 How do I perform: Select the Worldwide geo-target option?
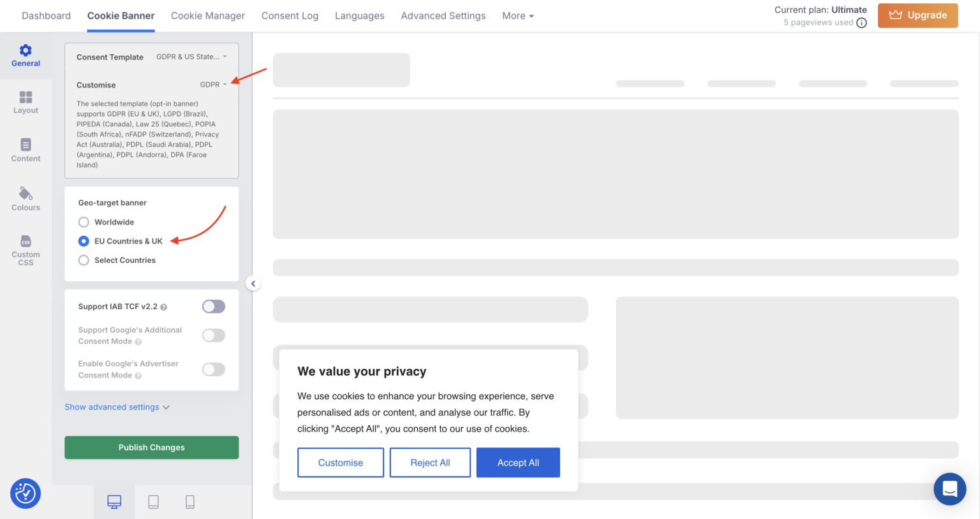click(83, 222)
